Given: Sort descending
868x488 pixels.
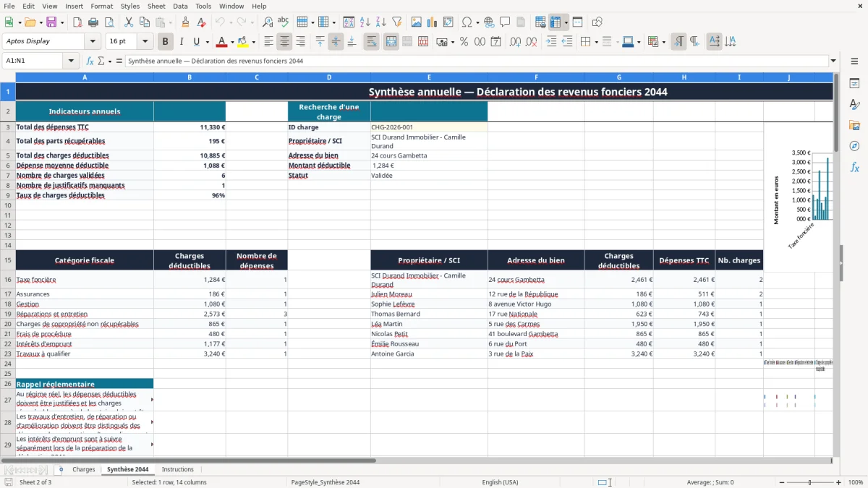Looking at the screenshot, I should [x=380, y=22].
